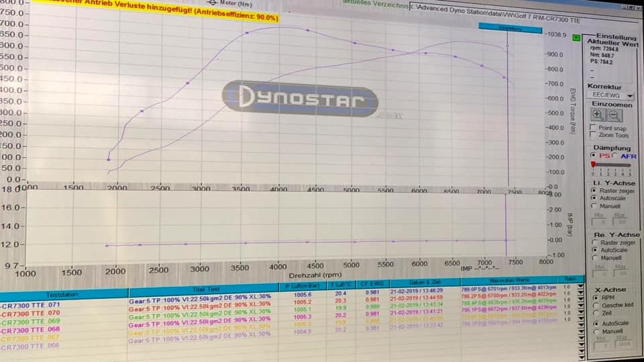
Task: Click the green arrow icon beside the chart
Action: pos(576,38)
